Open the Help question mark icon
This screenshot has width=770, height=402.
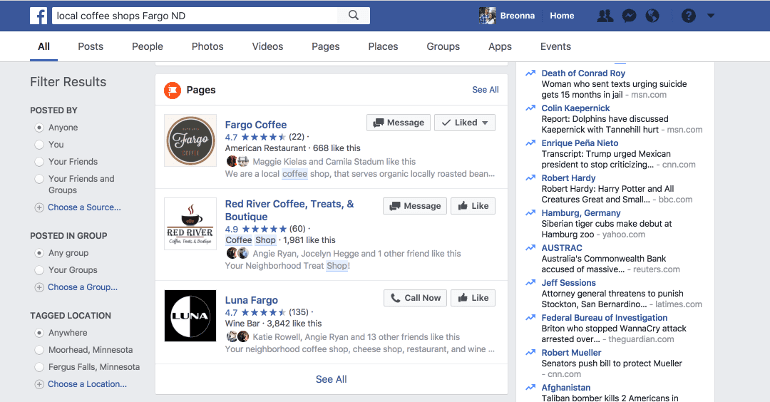pos(688,16)
